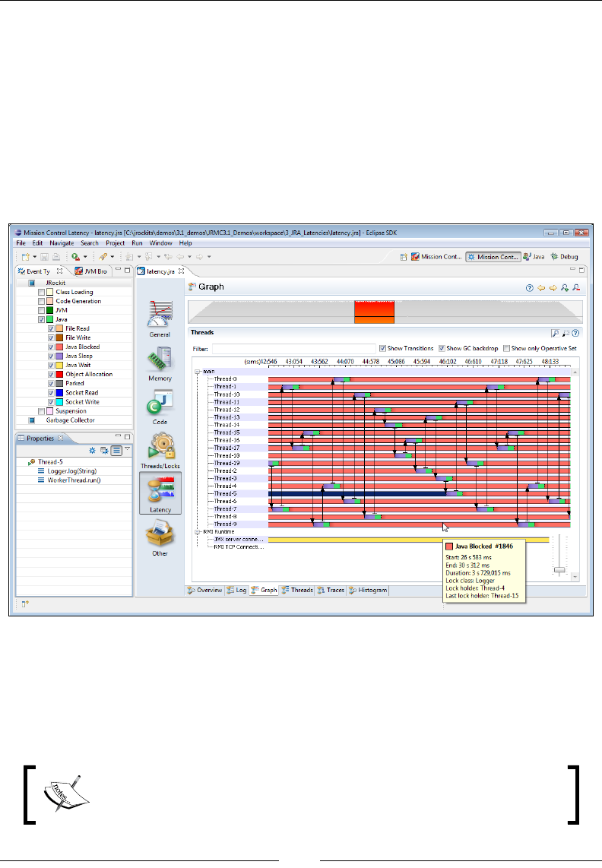The height and width of the screenshot is (868, 602).
Task: Uncheck the File Read checkbox
Action: (x=51, y=329)
